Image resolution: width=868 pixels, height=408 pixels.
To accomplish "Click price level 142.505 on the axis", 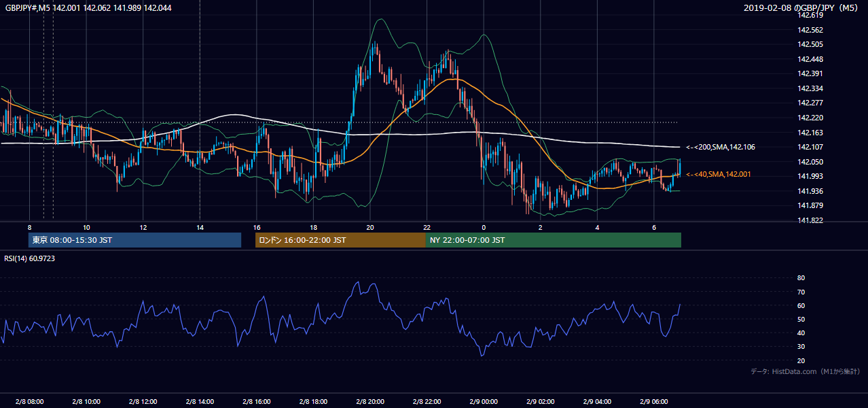I will click(810, 44).
